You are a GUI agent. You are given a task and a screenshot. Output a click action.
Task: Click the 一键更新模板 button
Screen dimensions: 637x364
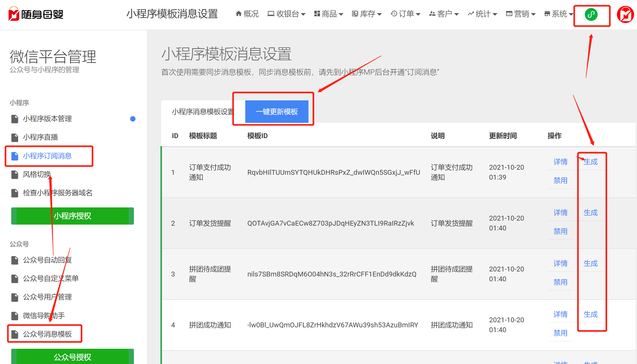point(277,112)
